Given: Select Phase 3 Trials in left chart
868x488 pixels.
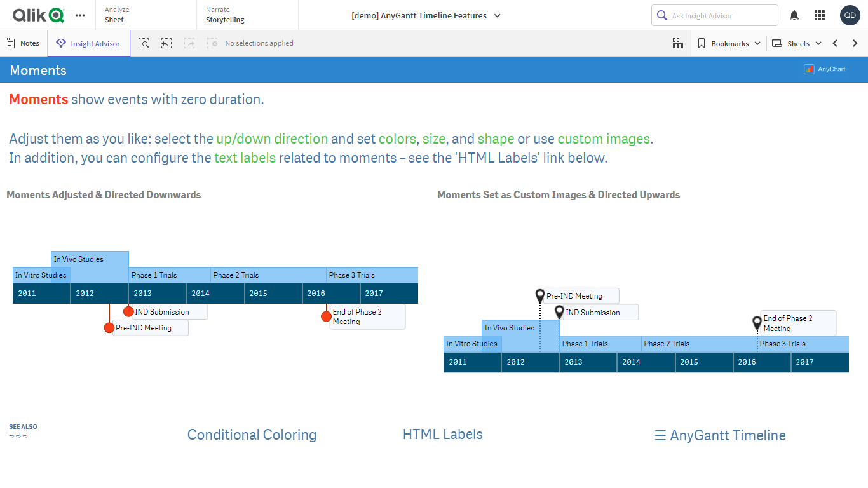Looking at the screenshot, I should (372, 275).
